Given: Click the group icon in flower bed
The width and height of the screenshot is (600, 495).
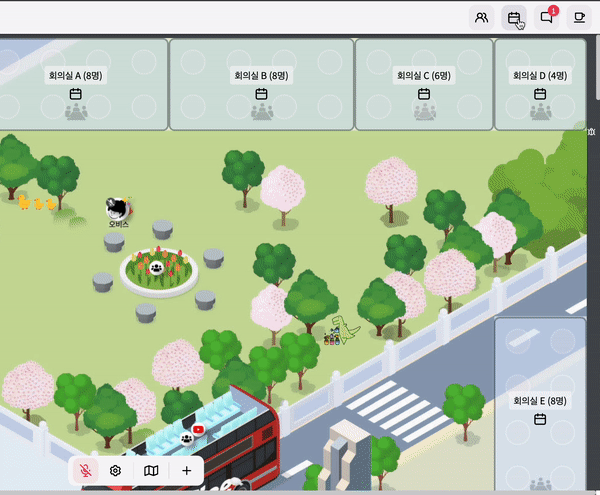Looking at the screenshot, I should point(157,267).
